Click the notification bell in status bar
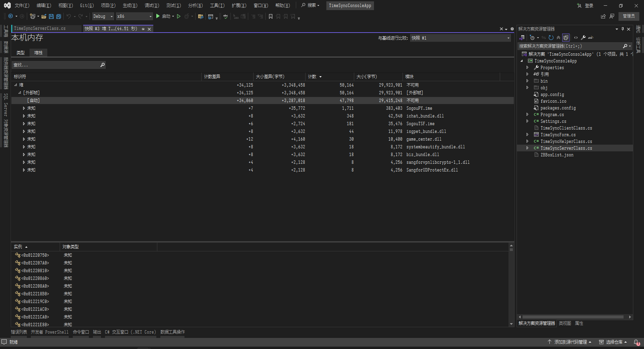The height and width of the screenshot is (349, 644). (x=636, y=342)
